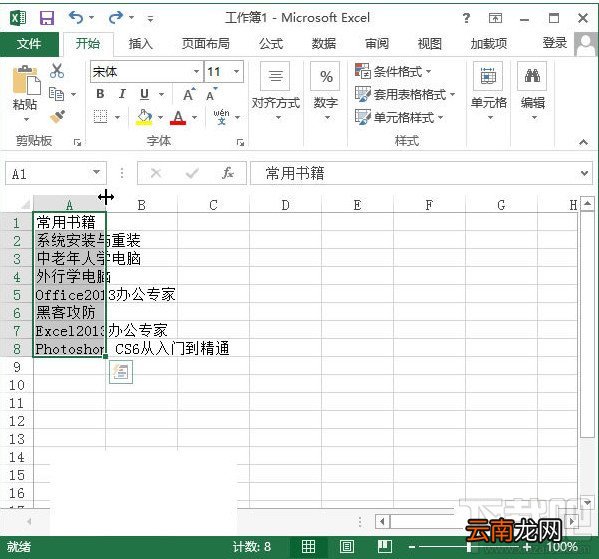Image resolution: width=599 pixels, height=559 pixels.
Task: Switch to Page Layout view
Action: 346,547
